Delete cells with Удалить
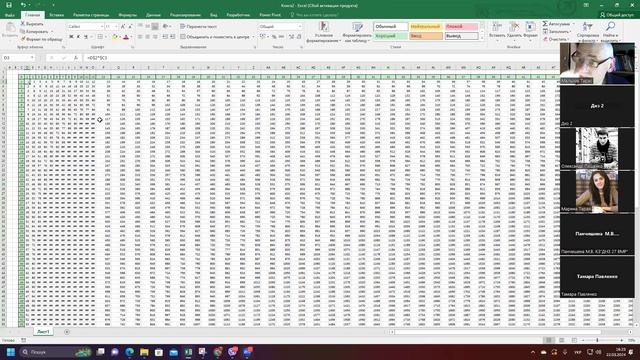Image resolution: width=640 pixels, height=360 pixels. pos(514,31)
